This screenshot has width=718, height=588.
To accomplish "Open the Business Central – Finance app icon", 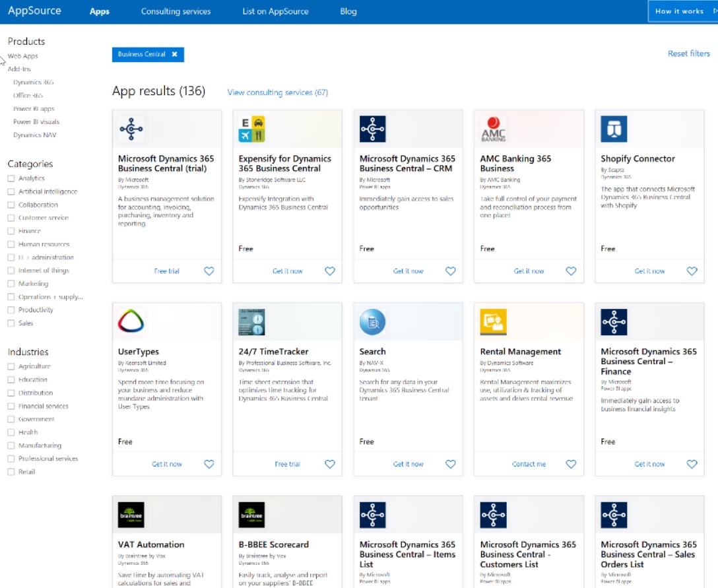I will (x=614, y=322).
